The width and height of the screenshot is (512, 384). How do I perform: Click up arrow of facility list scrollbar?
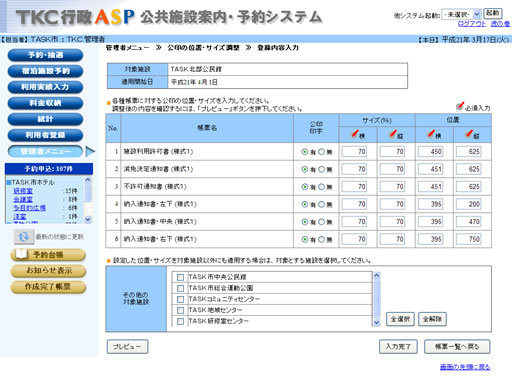tap(377, 276)
